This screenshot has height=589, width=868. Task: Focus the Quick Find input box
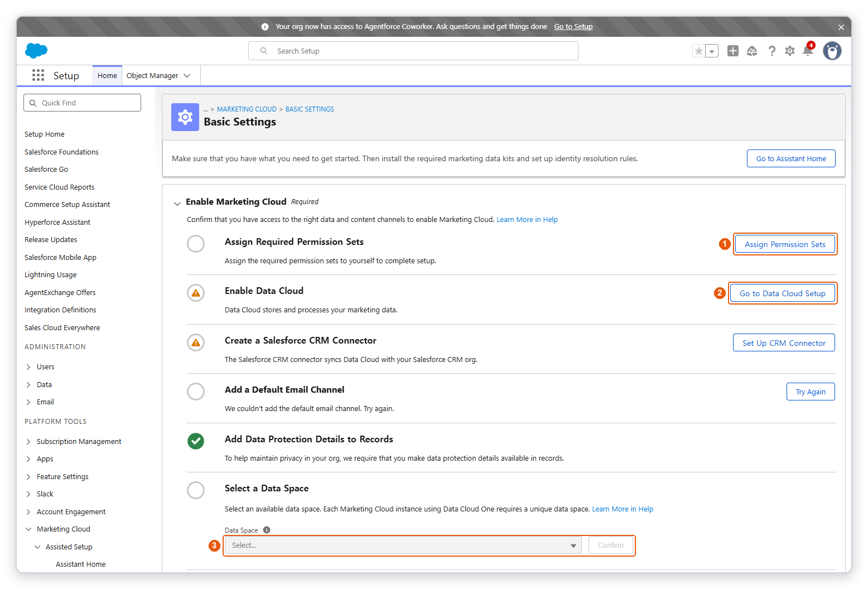83,103
